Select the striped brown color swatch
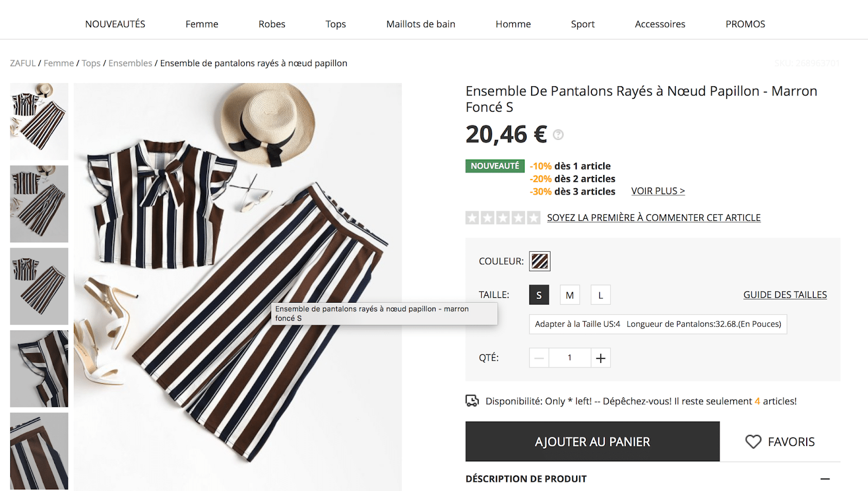 tap(540, 261)
